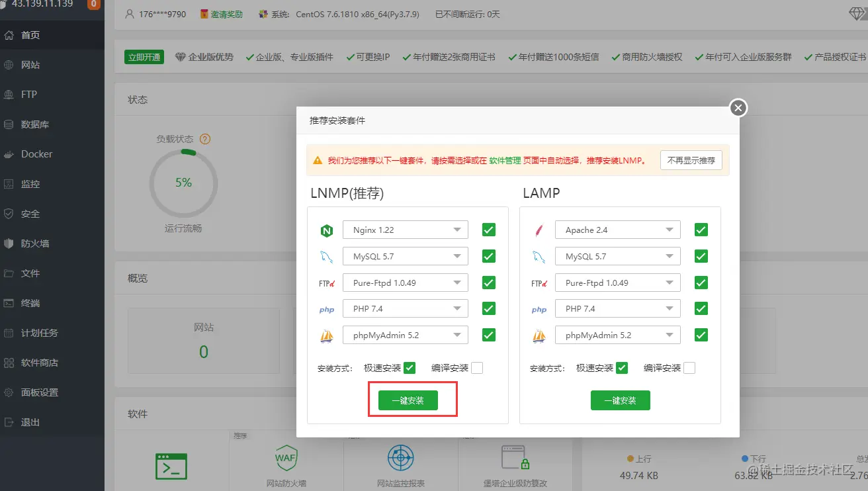Click the phpMyAdmin sailboat icon in LAMP
Viewport: 868px width, 491px height.
pos(539,335)
